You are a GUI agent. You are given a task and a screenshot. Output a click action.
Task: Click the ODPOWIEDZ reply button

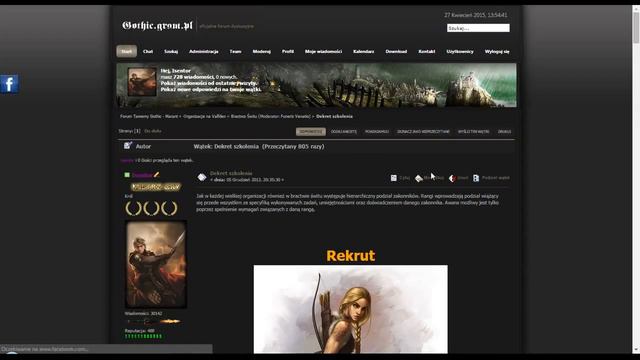pos(311,131)
